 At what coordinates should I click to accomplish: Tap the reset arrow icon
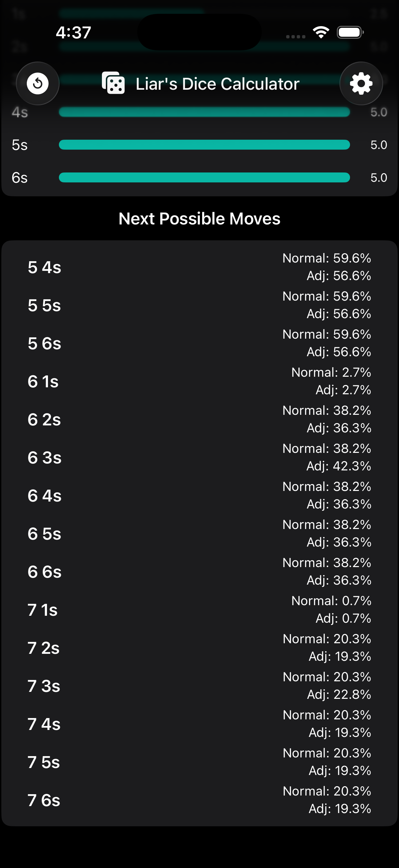click(x=38, y=83)
